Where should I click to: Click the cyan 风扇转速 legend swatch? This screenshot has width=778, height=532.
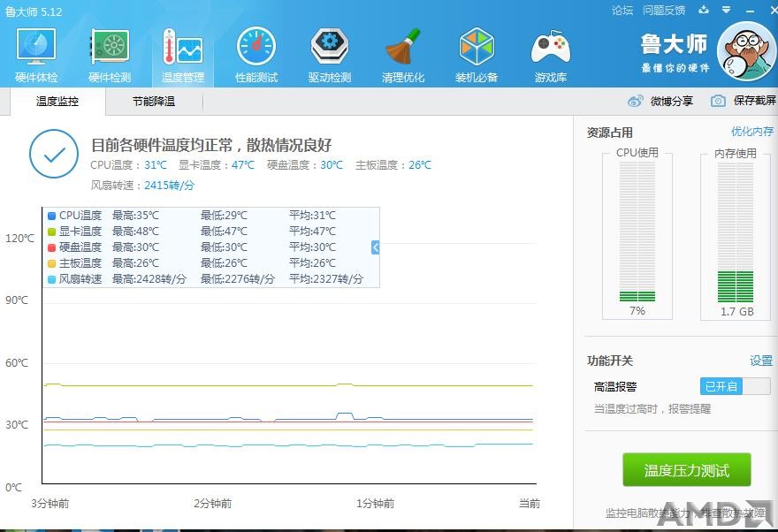tap(51, 279)
